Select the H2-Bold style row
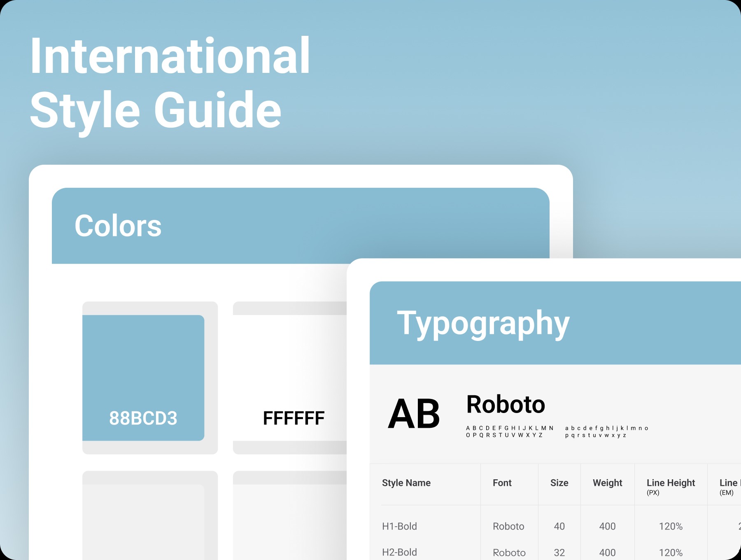Viewport: 741px width, 560px height. [399, 552]
